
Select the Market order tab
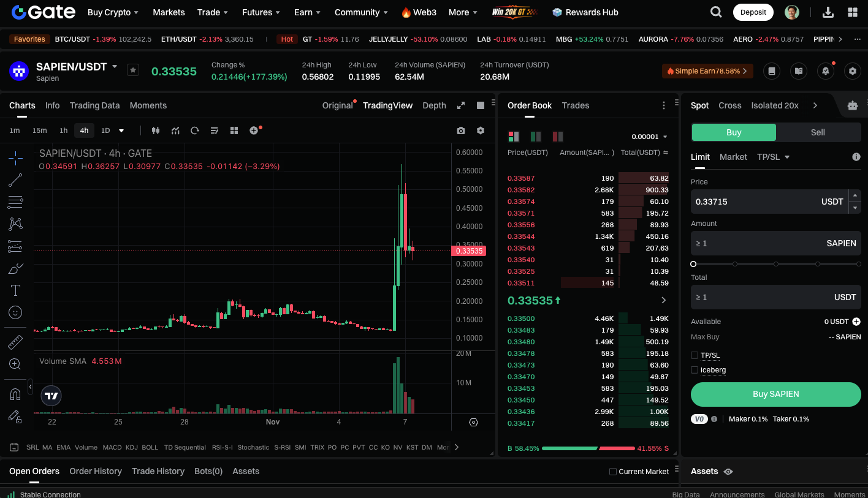733,157
